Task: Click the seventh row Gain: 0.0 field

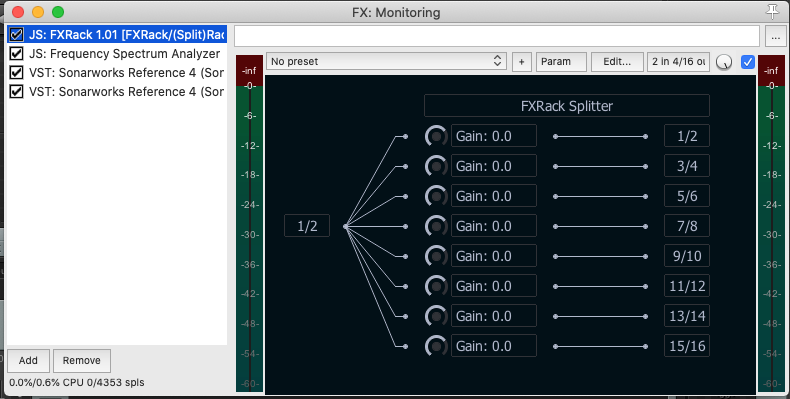Action: click(494, 316)
